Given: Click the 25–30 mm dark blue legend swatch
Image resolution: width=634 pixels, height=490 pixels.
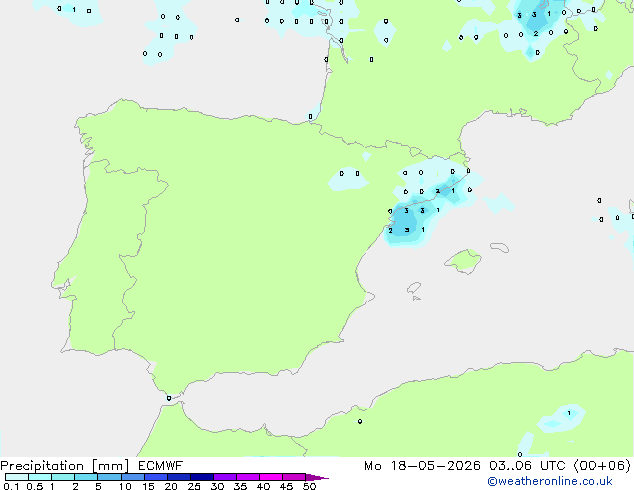Looking at the screenshot, I should (201, 477).
